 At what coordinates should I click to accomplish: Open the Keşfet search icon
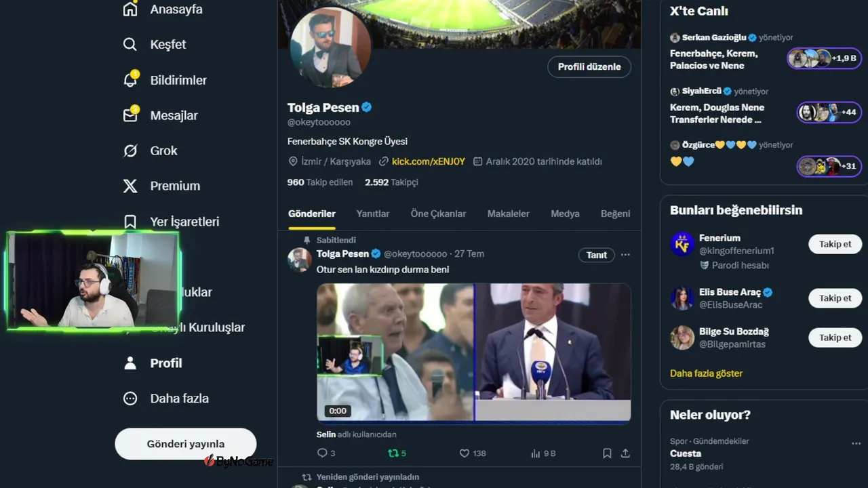click(130, 45)
